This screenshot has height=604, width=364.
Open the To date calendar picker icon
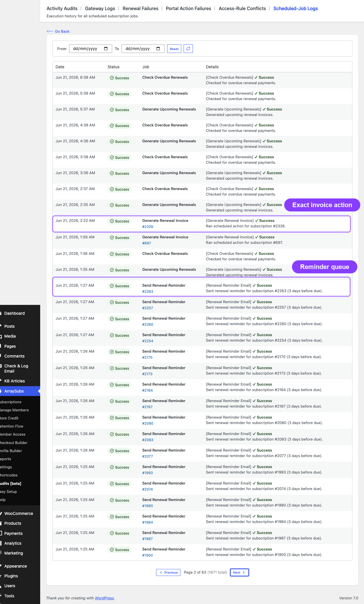tap(158, 49)
